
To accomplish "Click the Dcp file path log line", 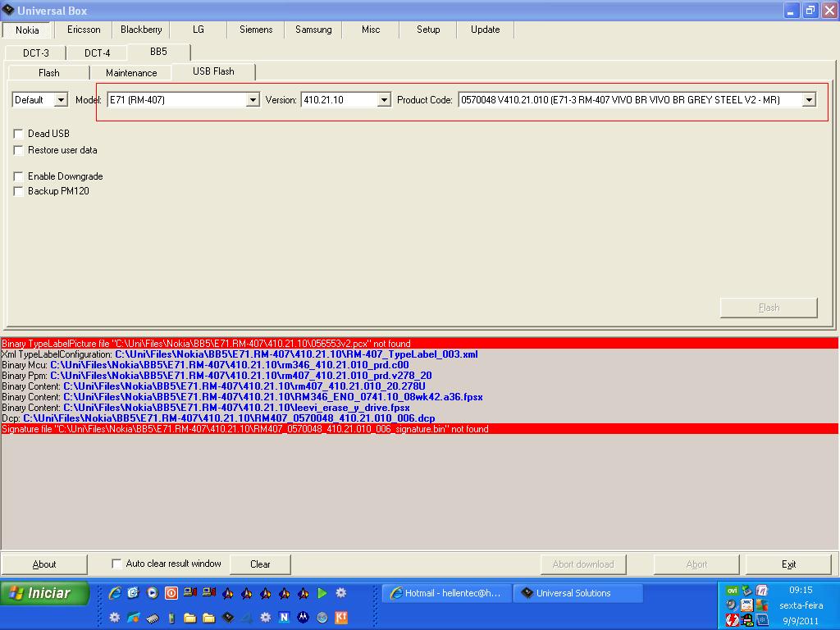I will click(x=218, y=418).
